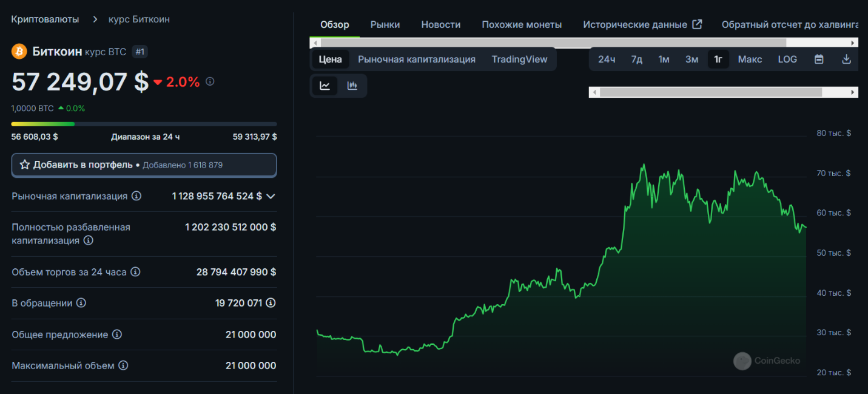The height and width of the screenshot is (394, 868).
Task: Click info icon beside Объем торгов за 24 часа
Action: [135, 272]
